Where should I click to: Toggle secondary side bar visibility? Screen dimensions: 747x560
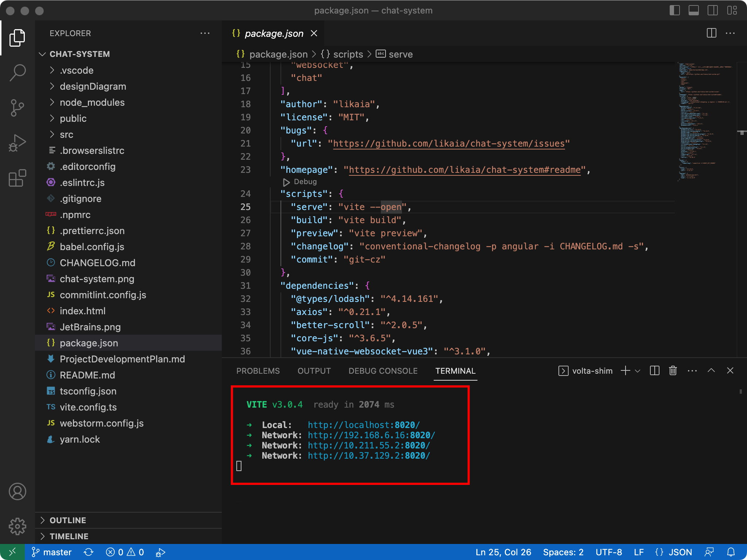(x=713, y=11)
